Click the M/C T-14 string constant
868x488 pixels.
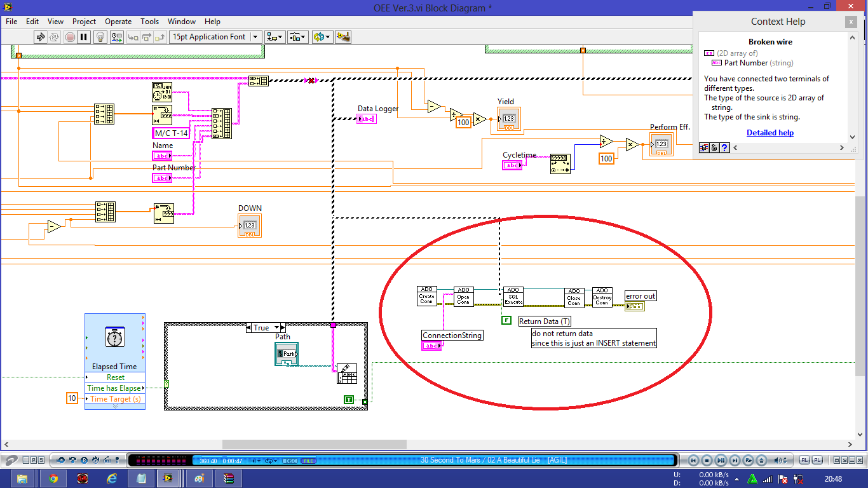pyautogui.click(x=172, y=133)
